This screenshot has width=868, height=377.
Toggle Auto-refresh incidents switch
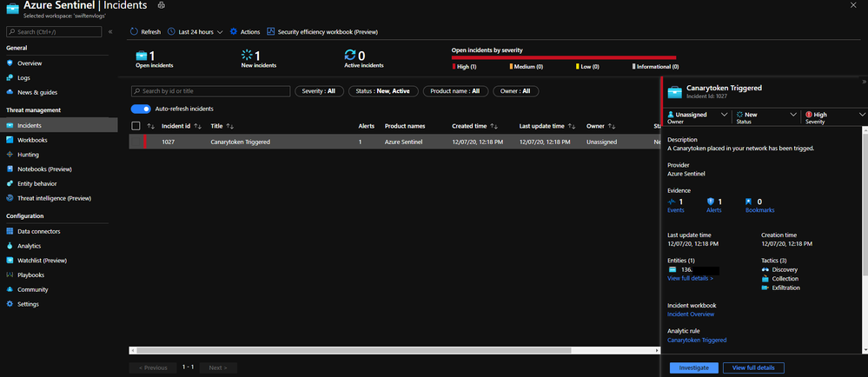141,109
